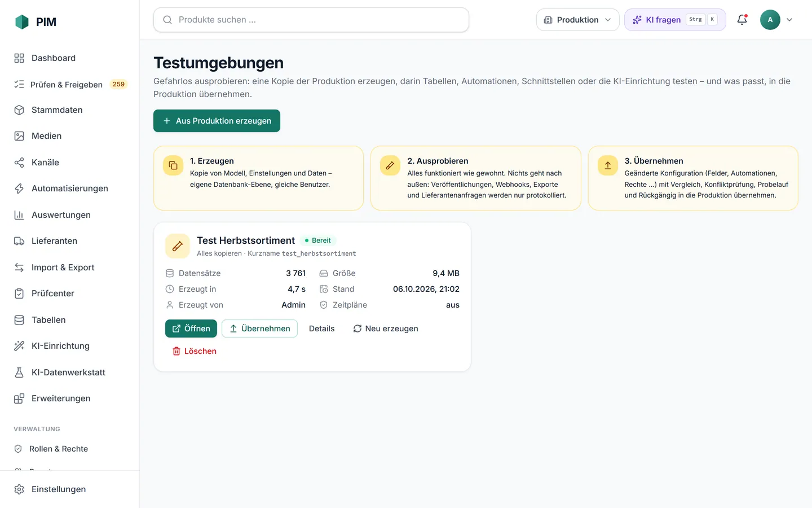Click the 259 badge next to Prüfen & Freigeben
The height and width of the screenshot is (508, 812).
(x=118, y=84)
